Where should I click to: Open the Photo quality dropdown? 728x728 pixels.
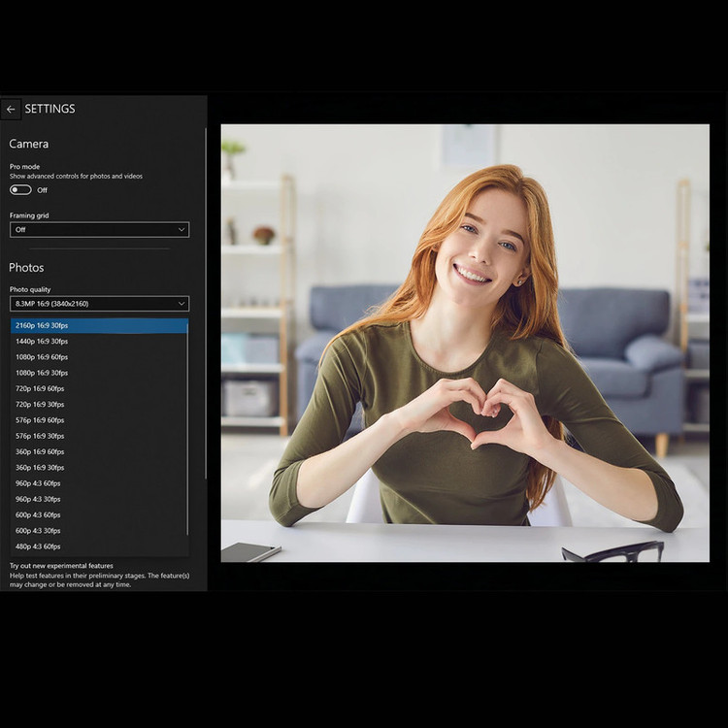point(99,304)
